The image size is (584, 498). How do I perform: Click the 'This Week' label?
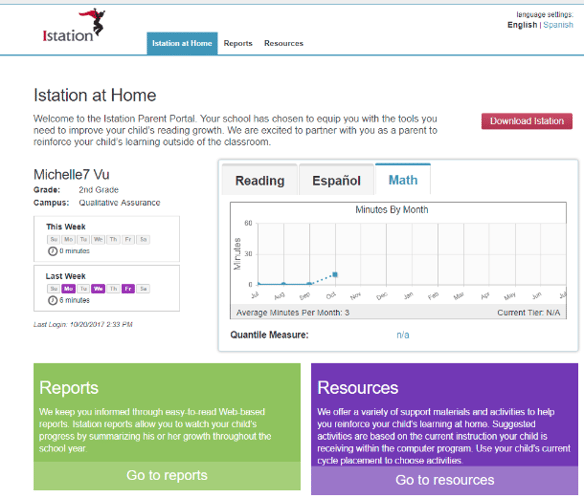tap(66, 227)
